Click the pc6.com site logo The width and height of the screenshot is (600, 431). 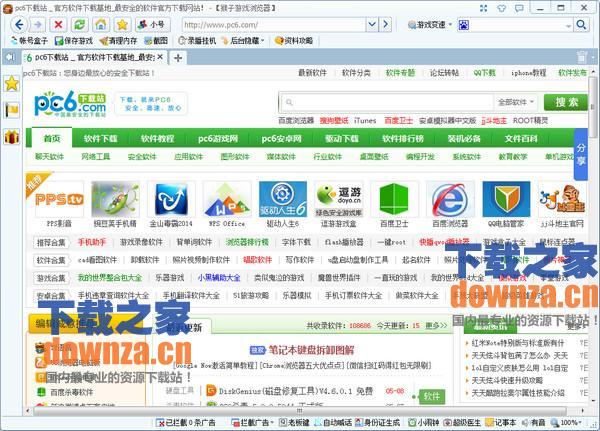70,104
